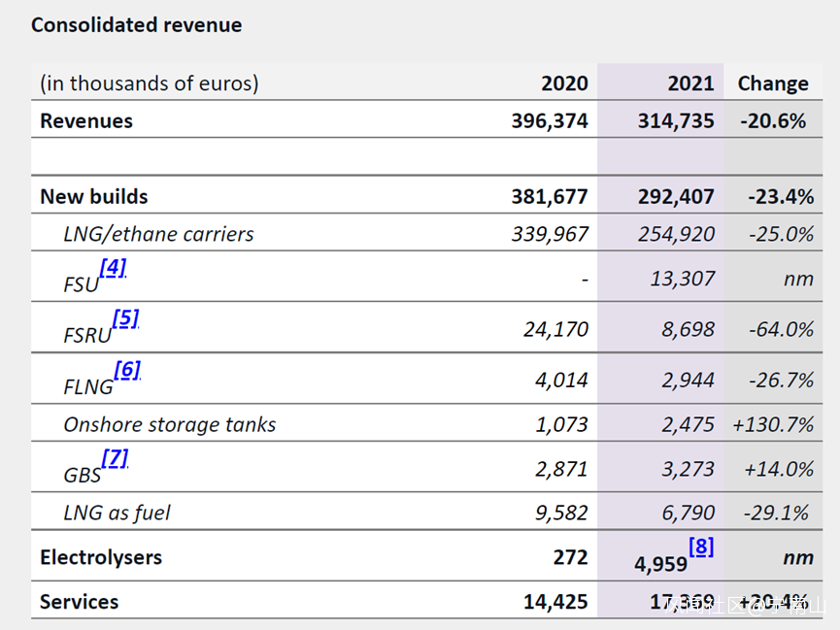The width and height of the screenshot is (840, 630).
Task: Open footnote link [4] next to FSU
Action: (x=113, y=268)
